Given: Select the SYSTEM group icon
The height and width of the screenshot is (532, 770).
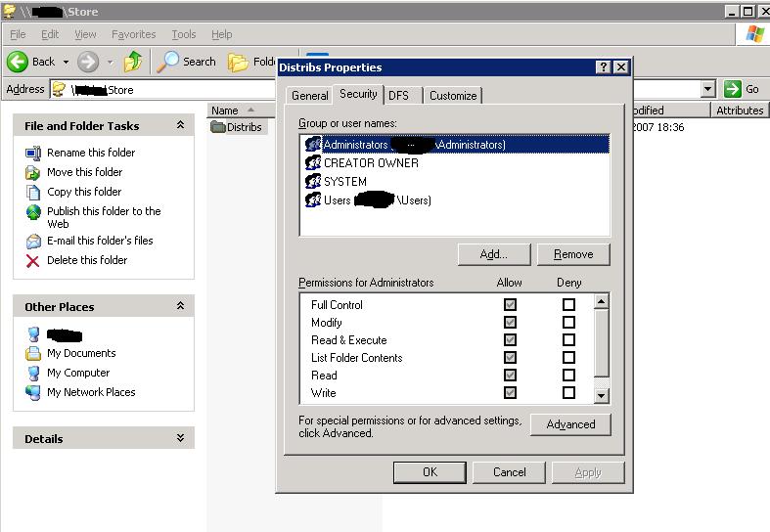Looking at the screenshot, I should point(313,181).
